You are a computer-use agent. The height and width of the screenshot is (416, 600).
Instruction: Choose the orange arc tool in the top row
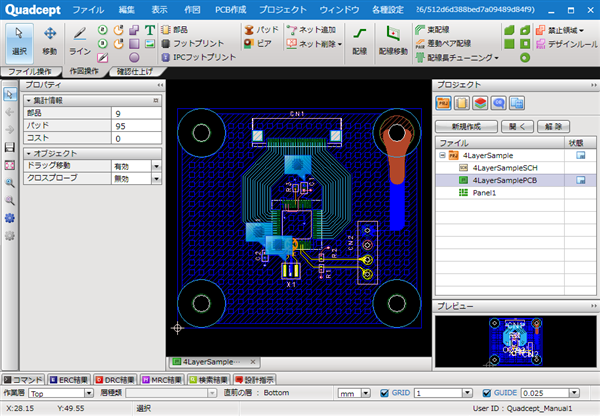tap(119, 30)
